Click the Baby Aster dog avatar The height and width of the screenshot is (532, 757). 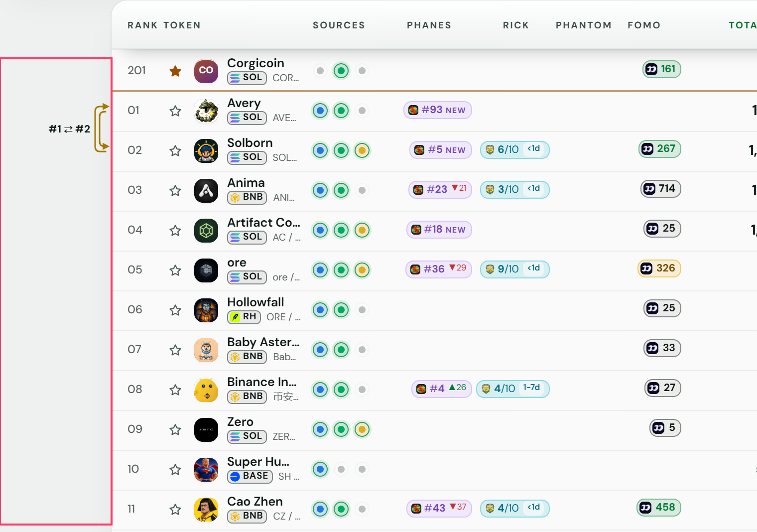pos(206,350)
